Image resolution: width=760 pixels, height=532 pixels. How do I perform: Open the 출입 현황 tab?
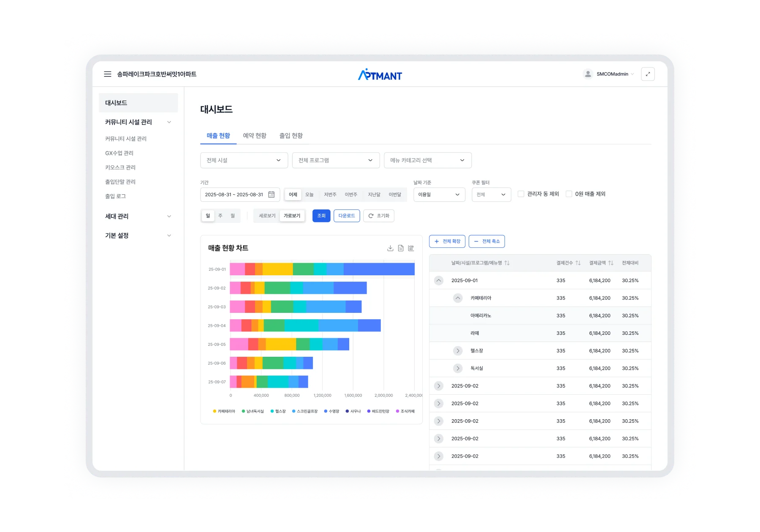click(x=291, y=136)
